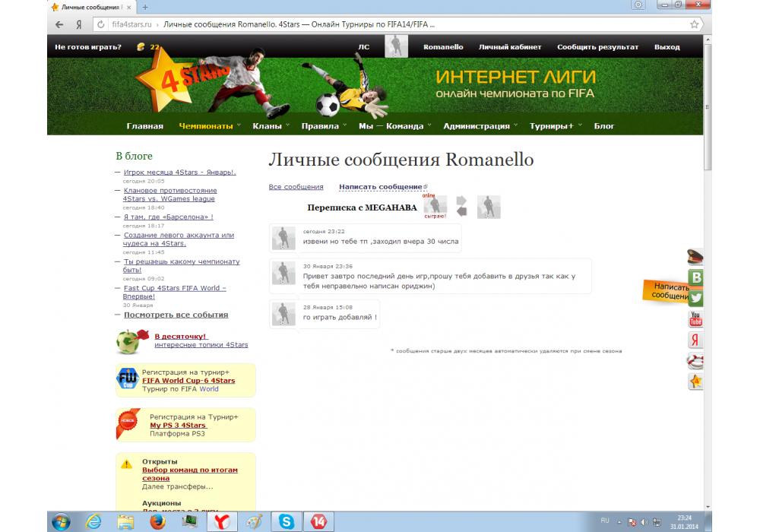
Task: Expand the Администрация dropdown menu
Action: coord(477,126)
